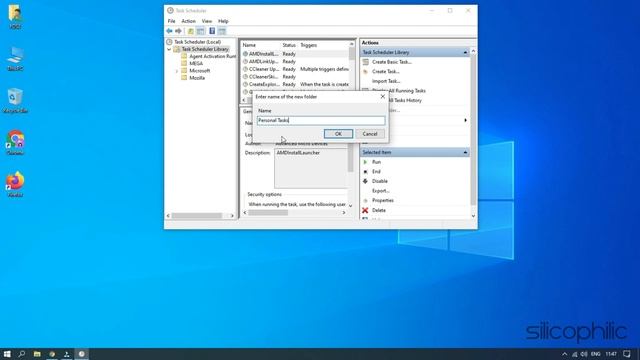The height and width of the screenshot is (360, 640).
Task: Click the taskbar search magnifier icon
Action: click(22, 354)
